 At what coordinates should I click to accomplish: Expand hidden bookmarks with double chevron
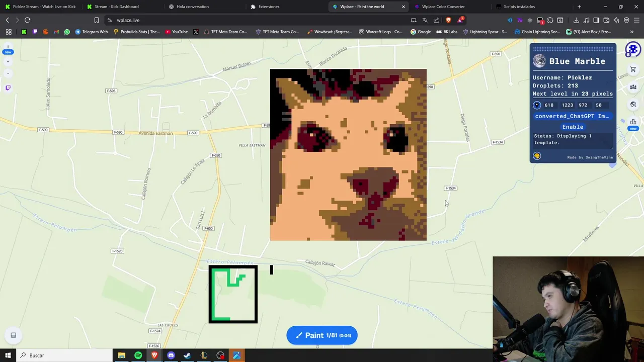[631, 32]
